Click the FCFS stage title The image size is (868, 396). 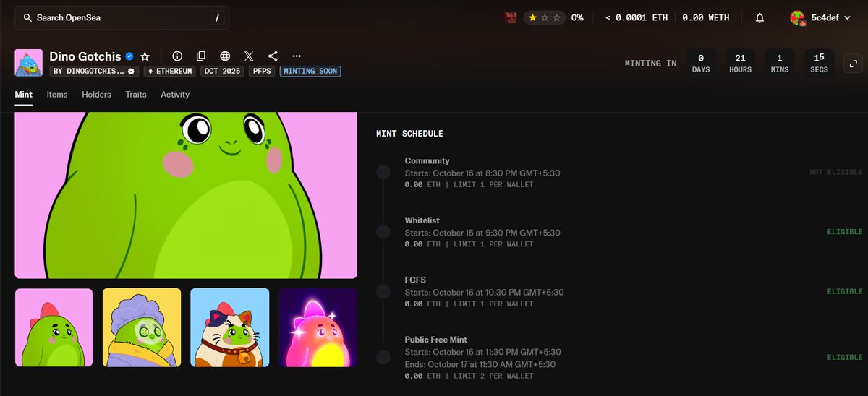tap(415, 280)
